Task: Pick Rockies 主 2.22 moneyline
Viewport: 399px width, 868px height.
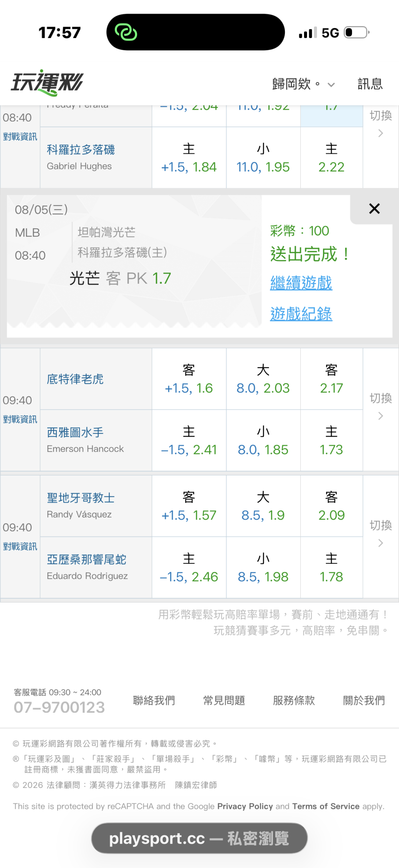Action: [x=331, y=158]
